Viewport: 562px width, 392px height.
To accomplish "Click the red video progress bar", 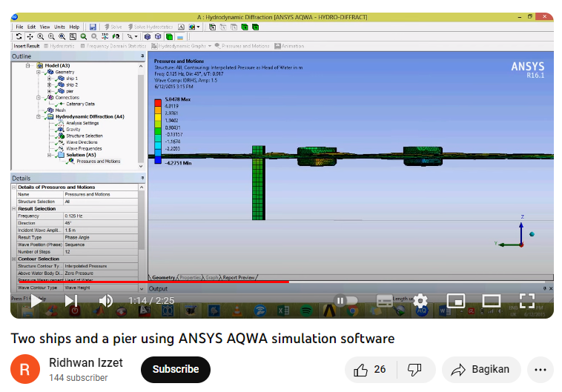I will pyautogui.click(x=154, y=282).
